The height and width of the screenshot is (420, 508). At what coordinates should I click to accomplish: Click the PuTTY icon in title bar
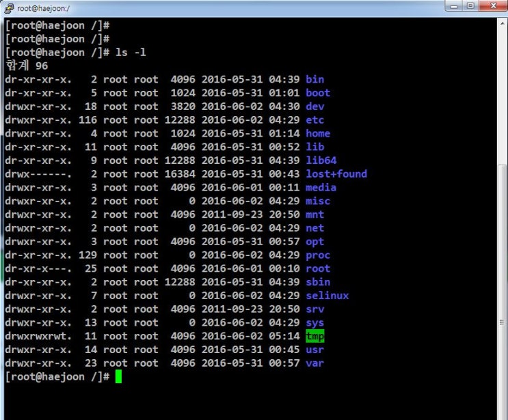pyautogui.click(x=9, y=8)
